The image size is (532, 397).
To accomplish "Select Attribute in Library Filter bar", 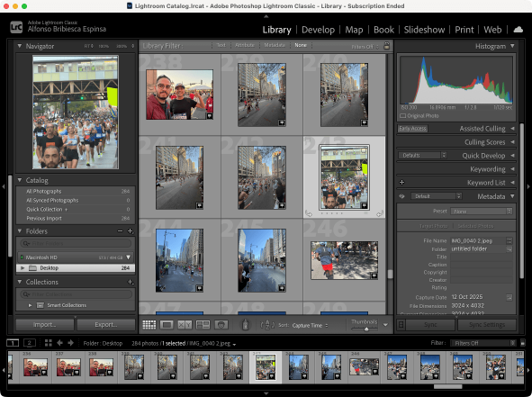I will 244,45.
